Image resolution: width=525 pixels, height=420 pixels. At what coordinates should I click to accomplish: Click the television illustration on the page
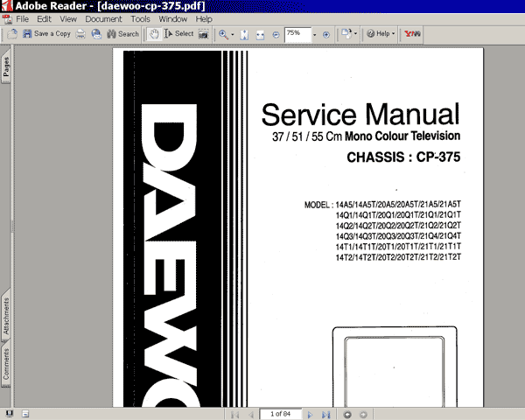point(395,367)
